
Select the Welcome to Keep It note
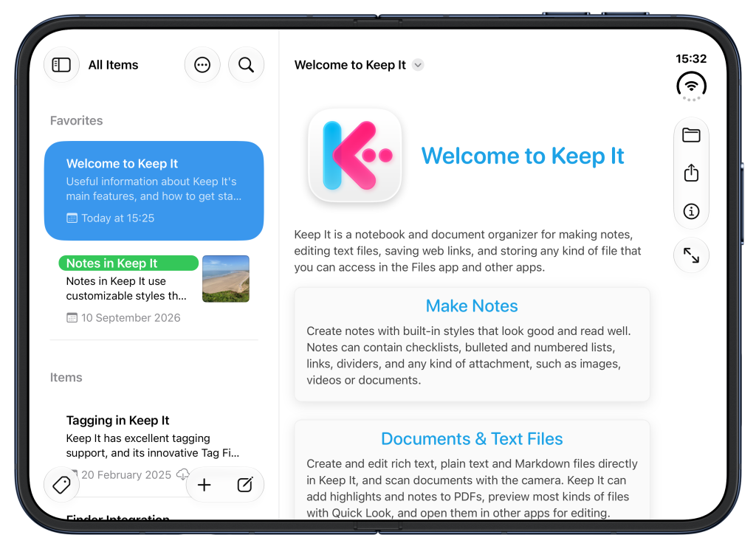[154, 191]
